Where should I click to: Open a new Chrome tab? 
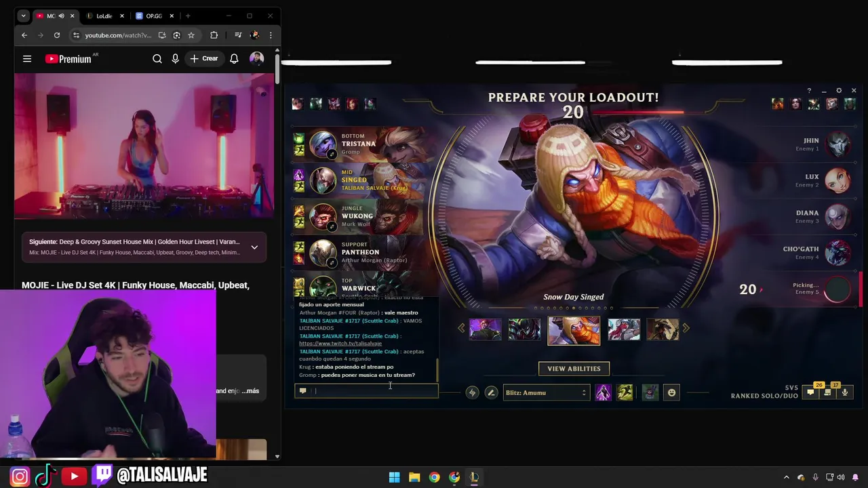point(188,16)
